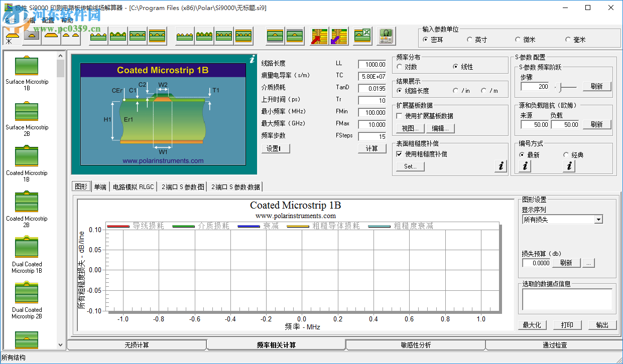Open the calculator (Ω) toolbar icon
The width and height of the screenshot is (623, 364).
click(386, 35)
